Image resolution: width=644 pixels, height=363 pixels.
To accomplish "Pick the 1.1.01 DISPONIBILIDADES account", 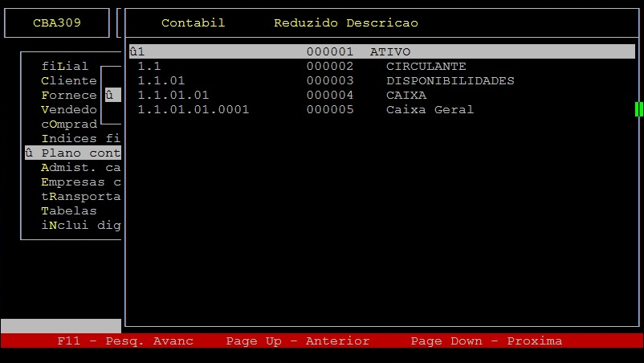I will pyautogui.click(x=381, y=80).
